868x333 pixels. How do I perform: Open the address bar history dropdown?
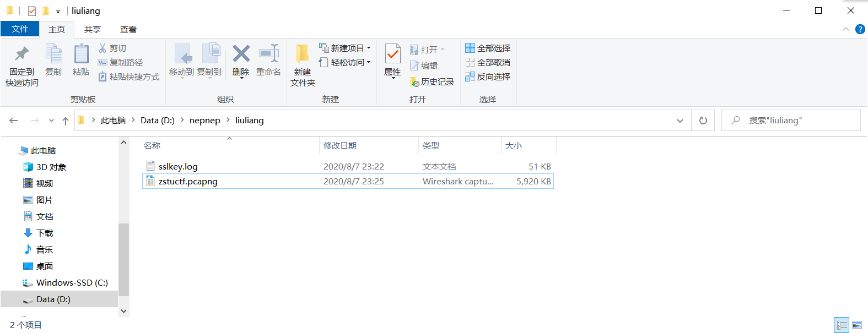[x=680, y=121]
